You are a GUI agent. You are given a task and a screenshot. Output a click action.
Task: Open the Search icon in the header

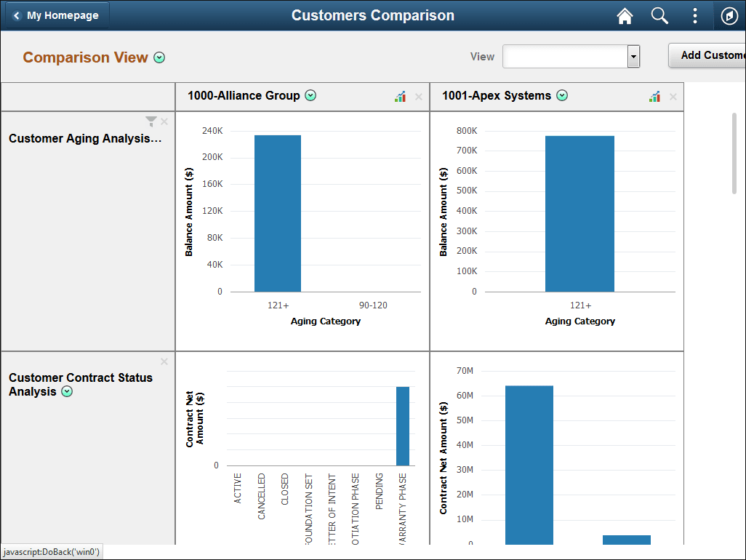(659, 15)
